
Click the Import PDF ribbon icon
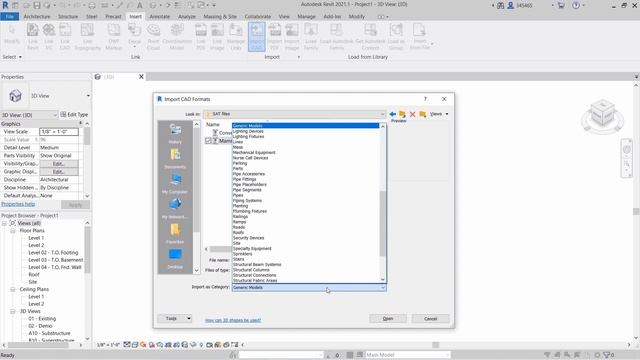coord(275,37)
